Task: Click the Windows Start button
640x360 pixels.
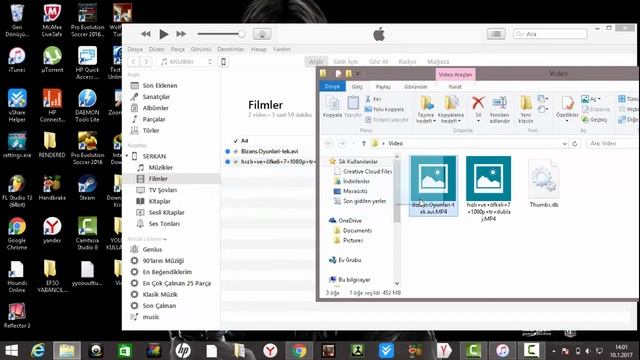Action: tap(11, 351)
